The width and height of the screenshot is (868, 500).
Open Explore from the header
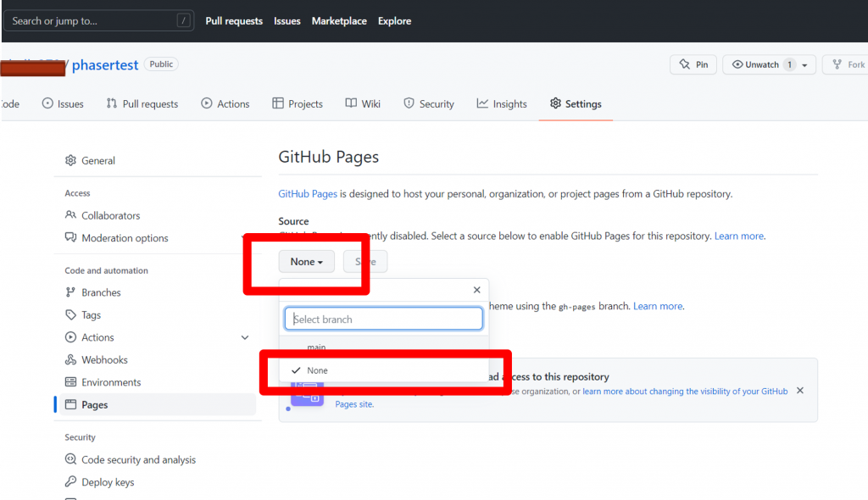click(394, 21)
